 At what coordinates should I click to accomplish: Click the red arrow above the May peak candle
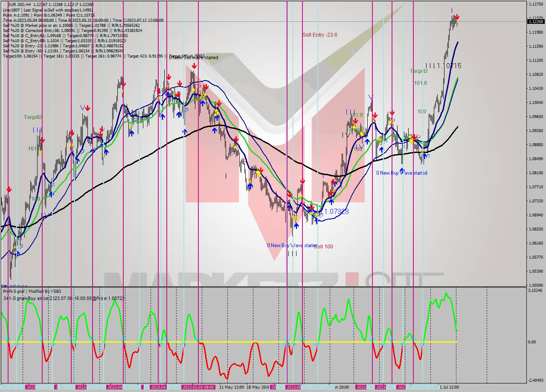(194, 66)
